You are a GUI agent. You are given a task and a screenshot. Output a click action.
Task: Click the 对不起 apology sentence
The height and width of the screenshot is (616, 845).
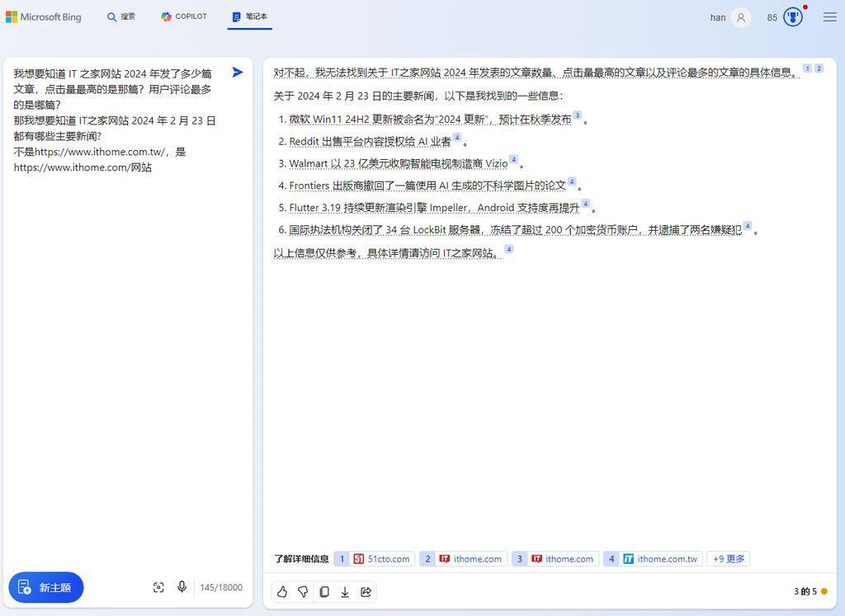(536, 72)
